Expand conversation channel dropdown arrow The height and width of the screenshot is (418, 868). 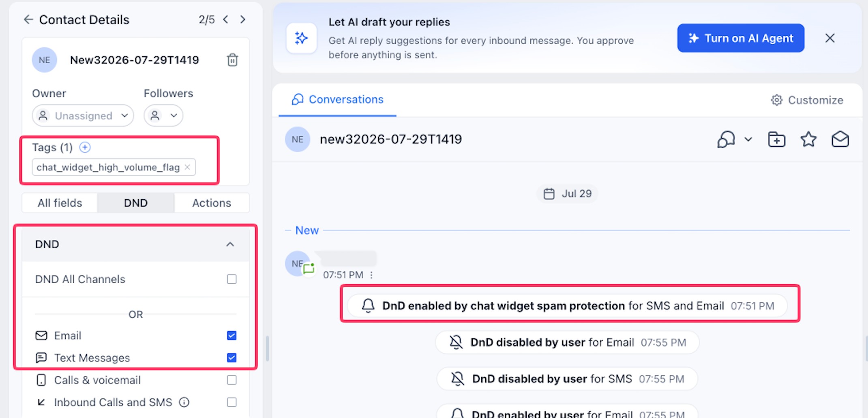click(748, 139)
